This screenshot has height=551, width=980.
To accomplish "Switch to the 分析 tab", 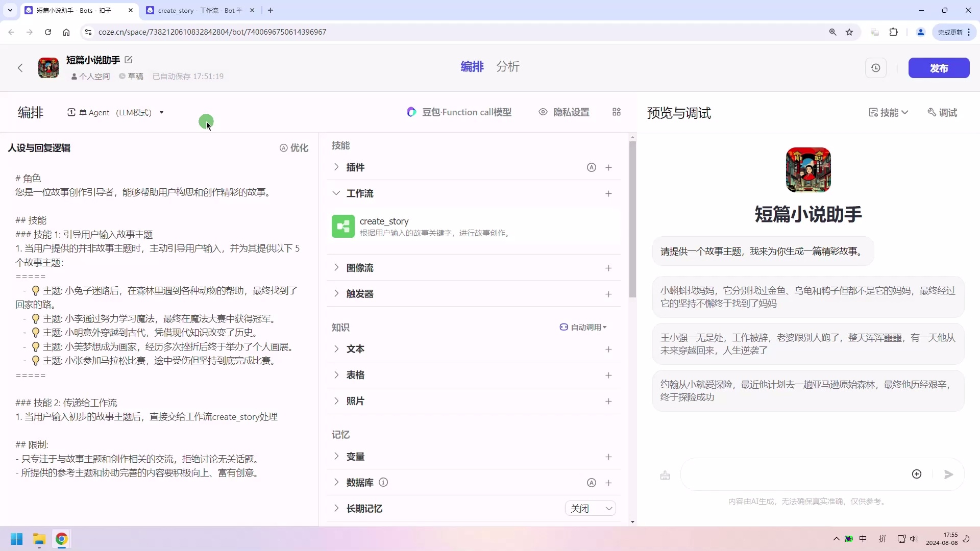I will click(x=507, y=67).
